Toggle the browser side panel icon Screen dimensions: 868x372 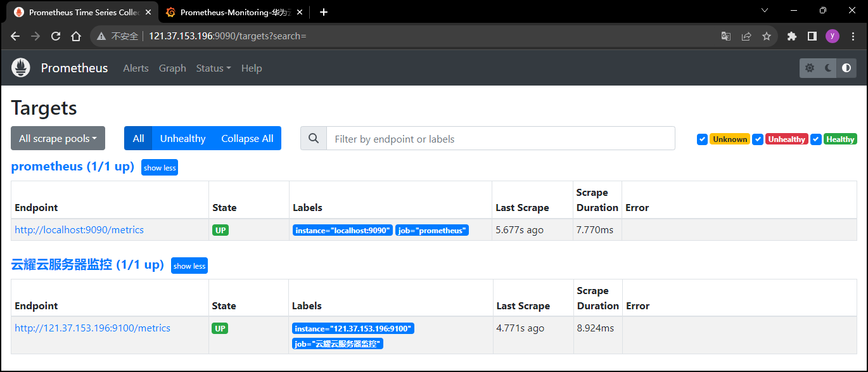(812, 36)
